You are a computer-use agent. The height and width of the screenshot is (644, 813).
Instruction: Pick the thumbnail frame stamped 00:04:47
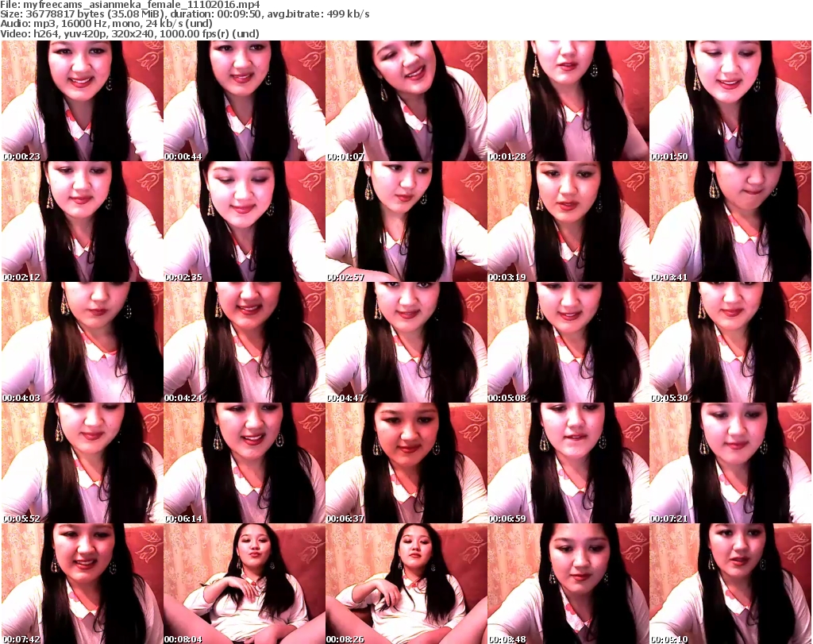pyautogui.click(x=406, y=342)
